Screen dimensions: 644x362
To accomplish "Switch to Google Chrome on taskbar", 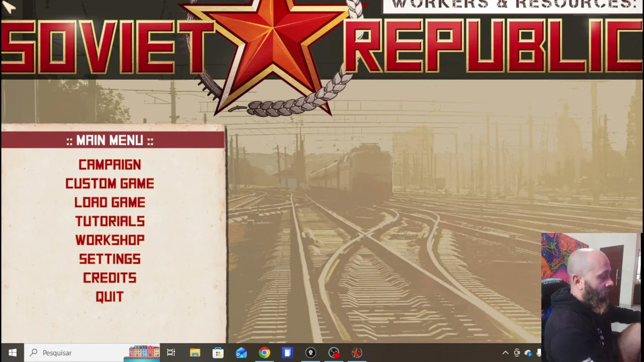I will (x=264, y=353).
